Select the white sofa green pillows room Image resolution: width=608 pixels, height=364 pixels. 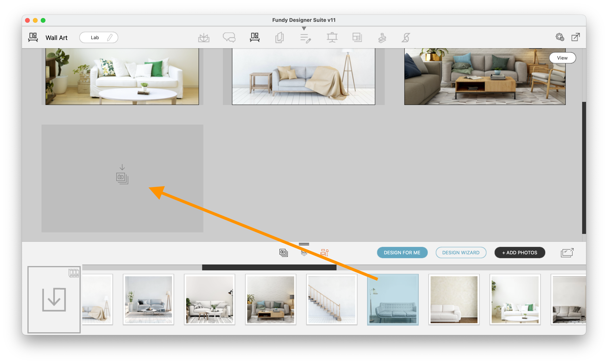pyautogui.click(x=122, y=77)
